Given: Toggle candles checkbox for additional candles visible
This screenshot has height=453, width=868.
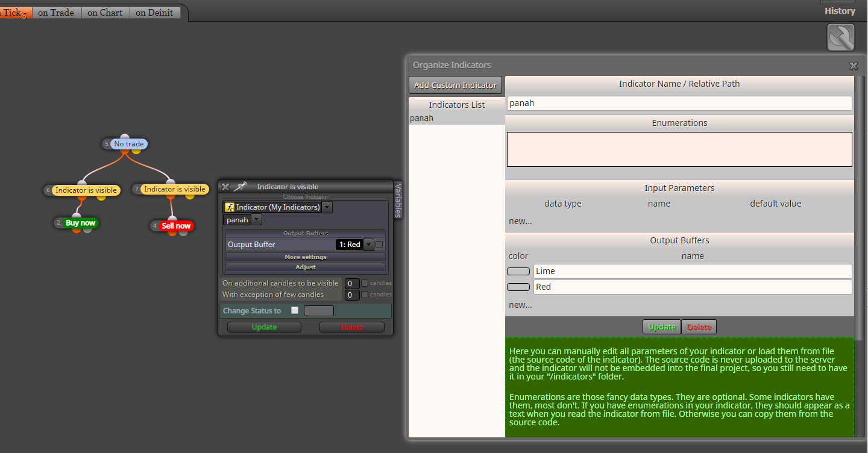Looking at the screenshot, I should 365,283.
